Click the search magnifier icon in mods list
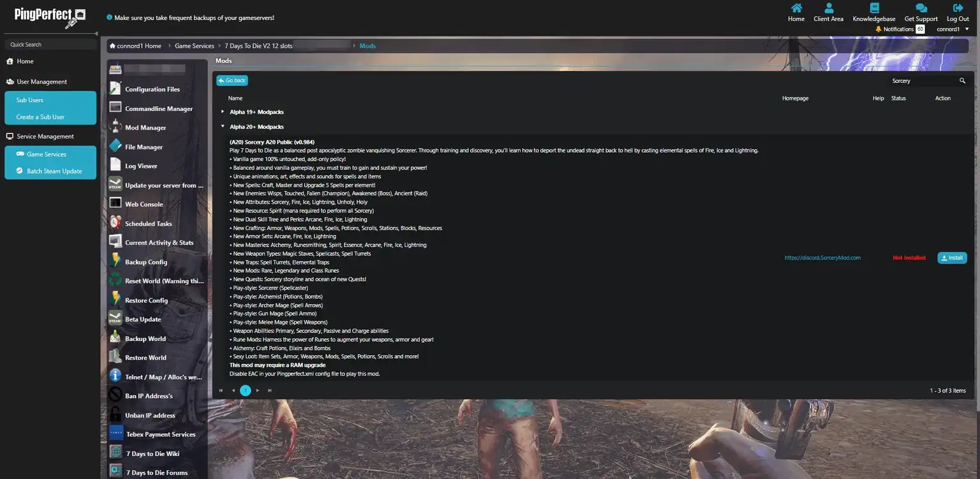980x479 pixels. 962,81
